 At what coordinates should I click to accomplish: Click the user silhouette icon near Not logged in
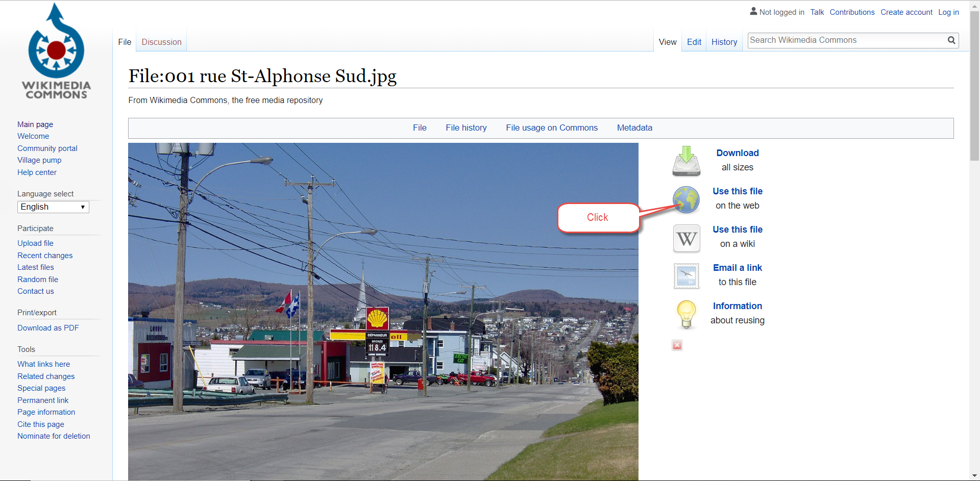[x=753, y=11]
